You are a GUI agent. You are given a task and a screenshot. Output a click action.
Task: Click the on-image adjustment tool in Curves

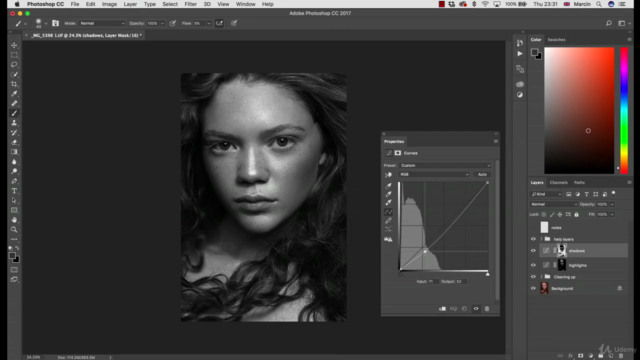click(x=388, y=175)
